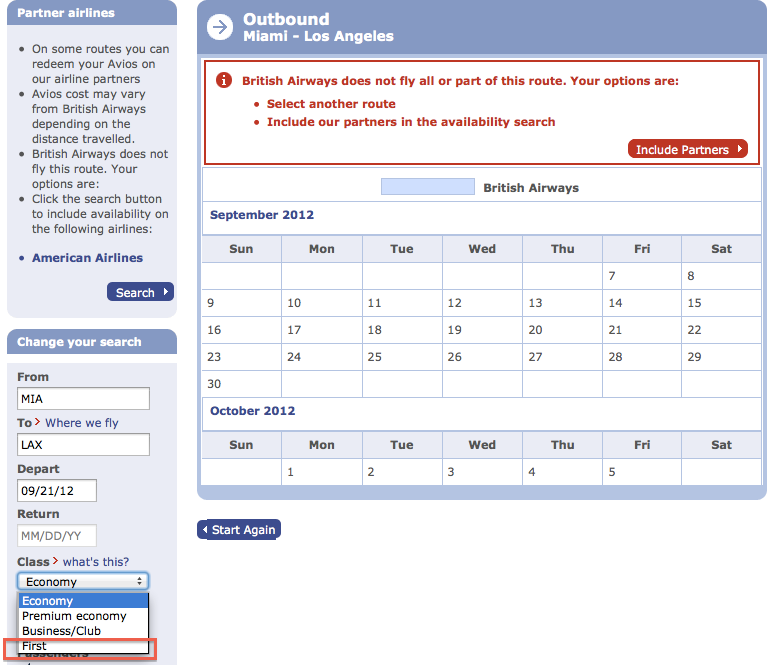The width and height of the screenshot is (775, 665).
Task: Click the Change your search panel header
Action: (92, 342)
